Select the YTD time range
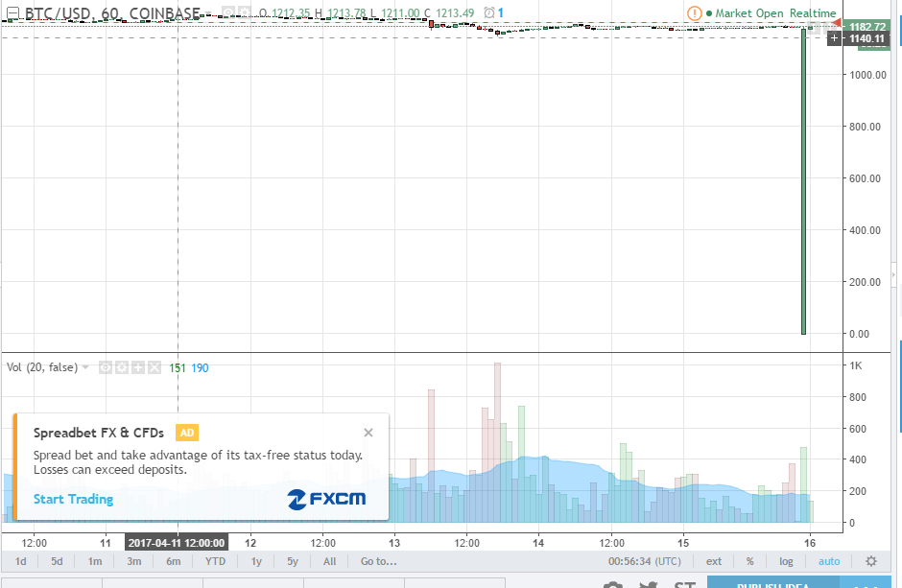The height and width of the screenshot is (588, 902). [x=215, y=561]
